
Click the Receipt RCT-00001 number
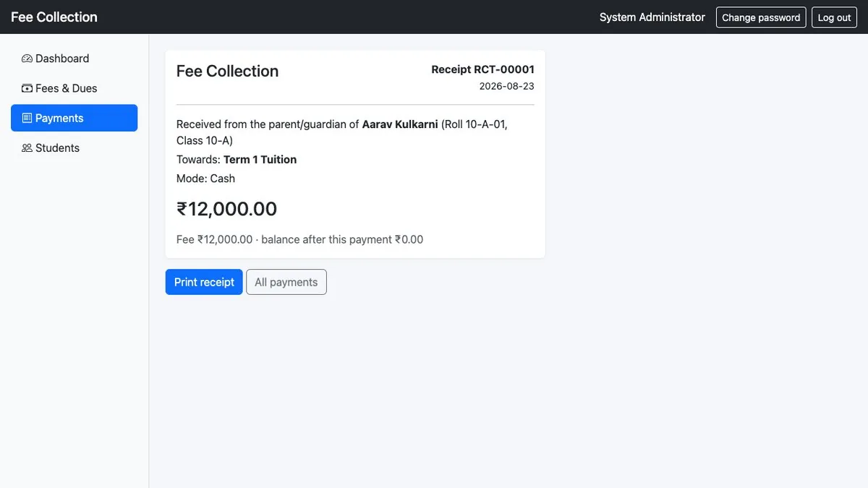pos(483,69)
